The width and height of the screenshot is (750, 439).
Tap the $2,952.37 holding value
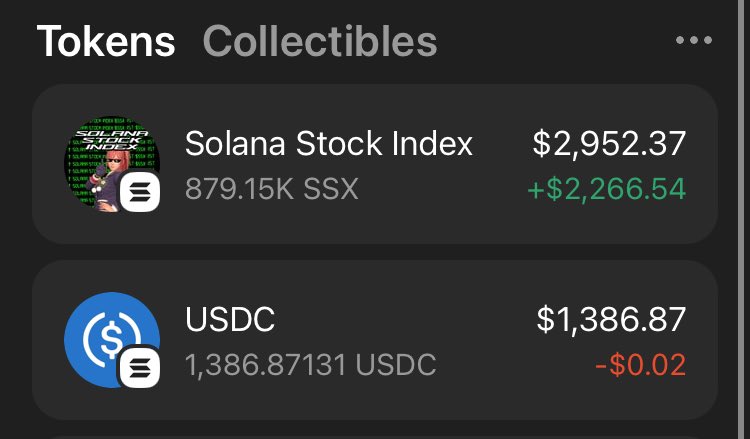coord(609,143)
